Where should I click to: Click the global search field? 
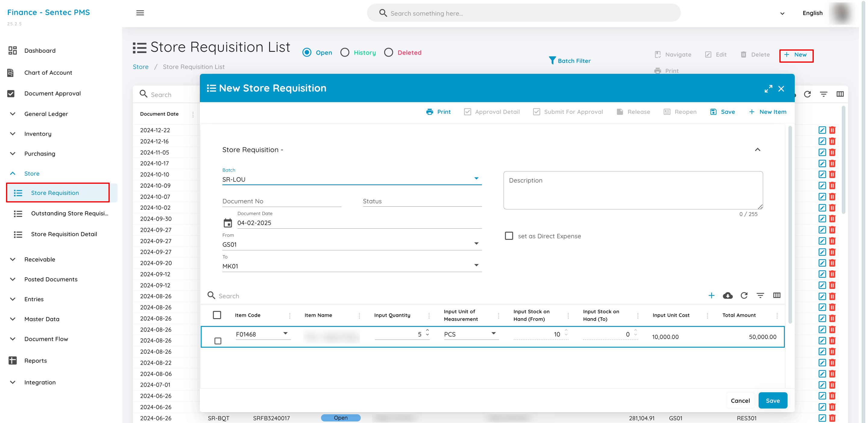point(524,13)
